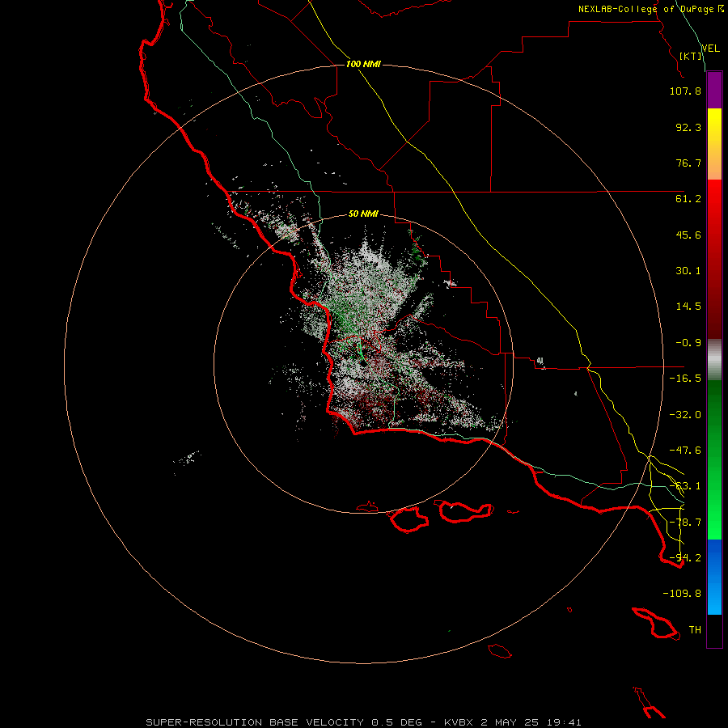Click the 92.3 legend value
728x728 pixels.
click(688, 127)
